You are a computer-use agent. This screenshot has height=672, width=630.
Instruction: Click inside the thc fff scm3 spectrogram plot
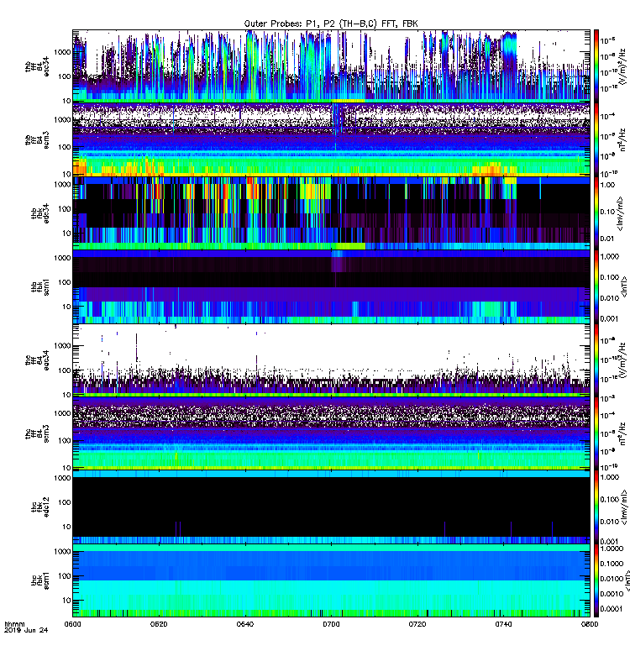coord(331,433)
